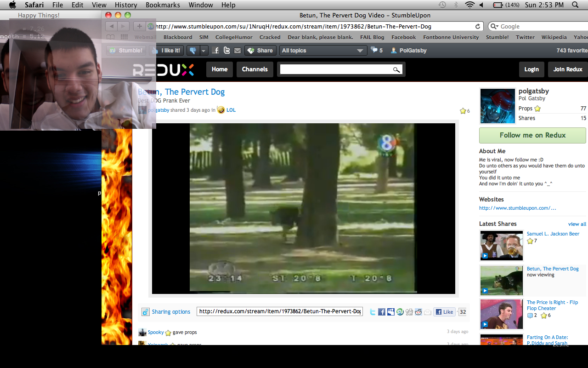Click the Reddit icon below the video

pyautogui.click(x=418, y=312)
